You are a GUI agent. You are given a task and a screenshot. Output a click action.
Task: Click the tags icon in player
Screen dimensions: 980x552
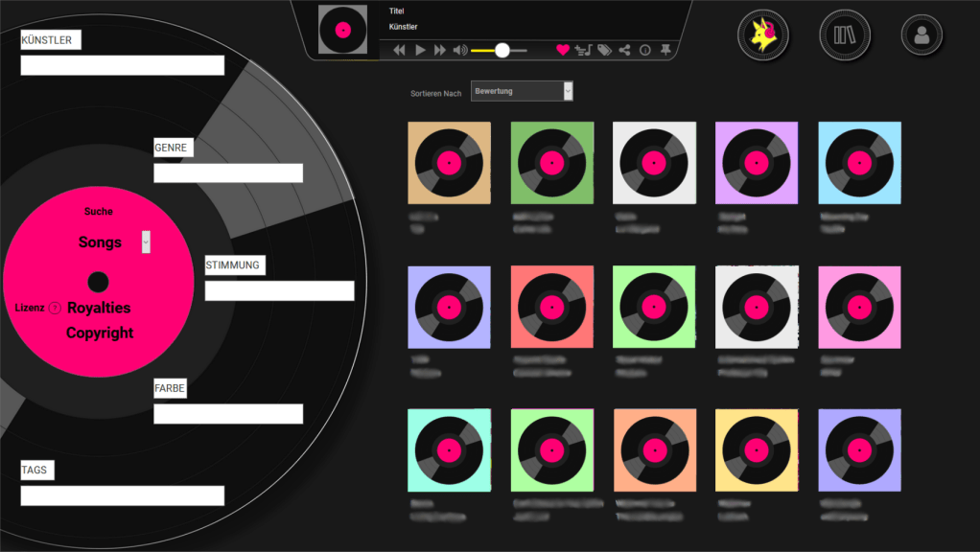tap(604, 50)
